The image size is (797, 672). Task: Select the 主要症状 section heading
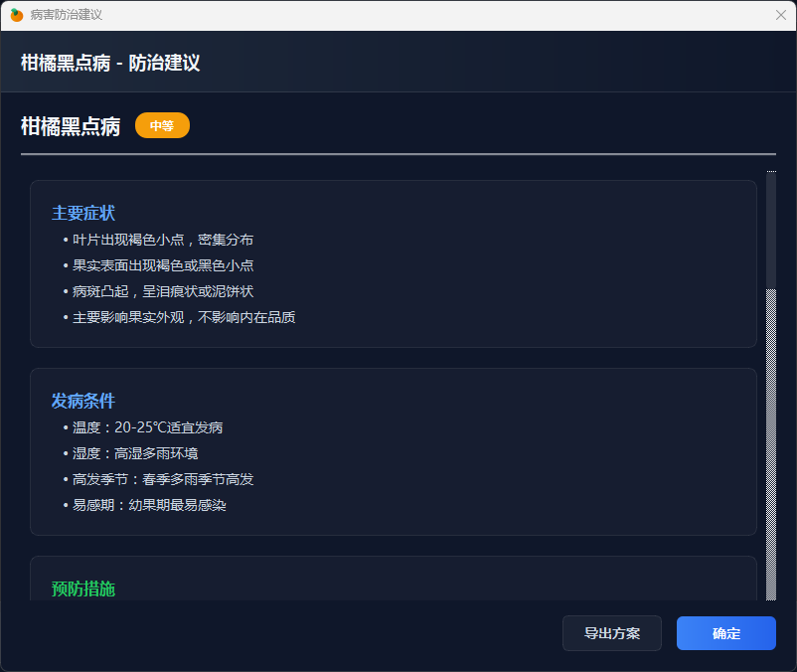click(83, 214)
